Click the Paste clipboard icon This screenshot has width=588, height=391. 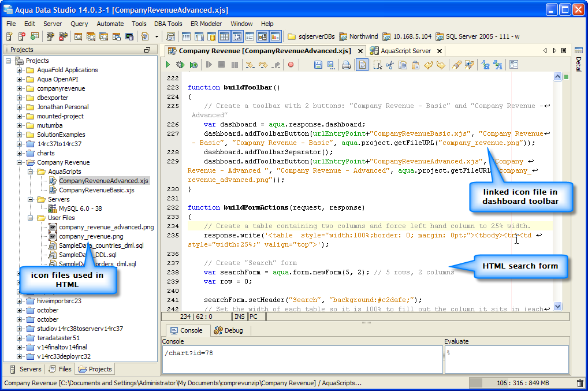click(415, 65)
